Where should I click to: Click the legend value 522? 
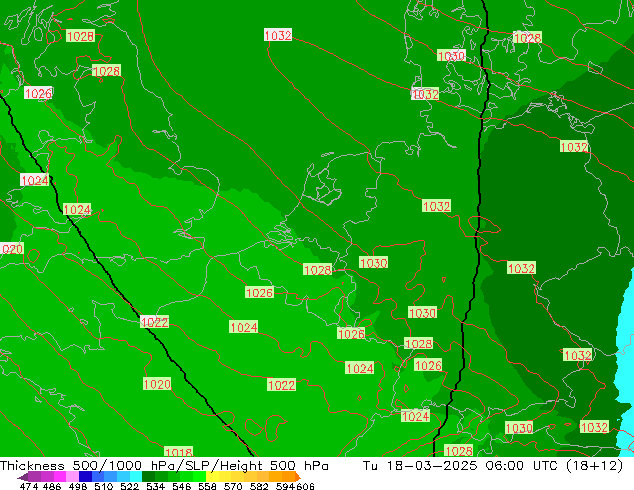point(130,486)
